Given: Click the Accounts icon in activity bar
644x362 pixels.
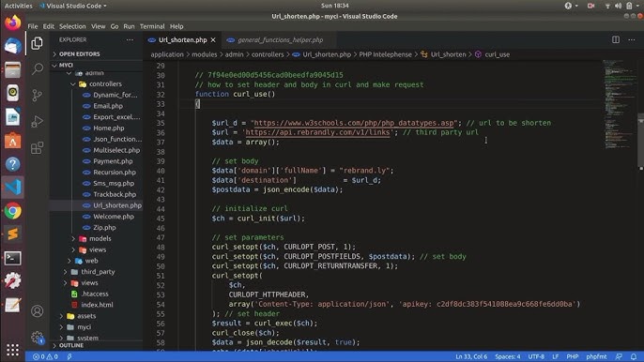Looking at the screenshot, I should click(x=38, y=311).
